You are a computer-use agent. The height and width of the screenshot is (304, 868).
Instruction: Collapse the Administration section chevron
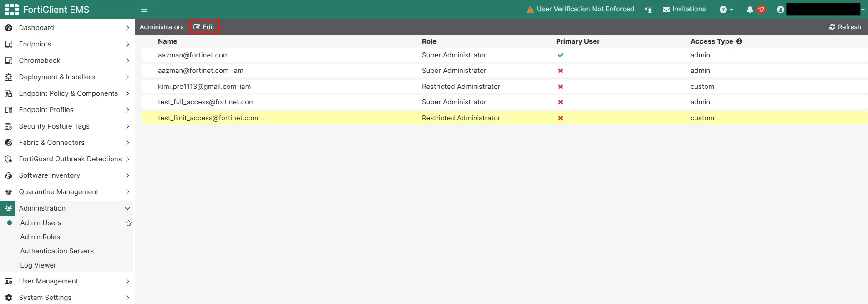coord(127,208)
